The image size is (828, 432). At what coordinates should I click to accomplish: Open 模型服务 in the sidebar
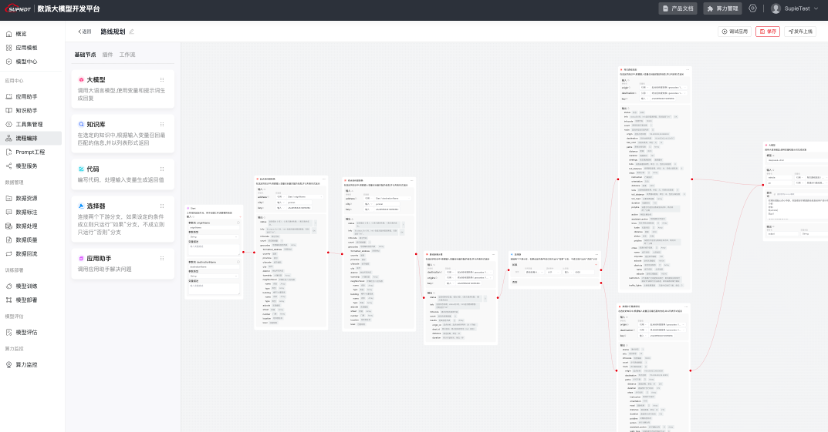(x=26, y=166)
